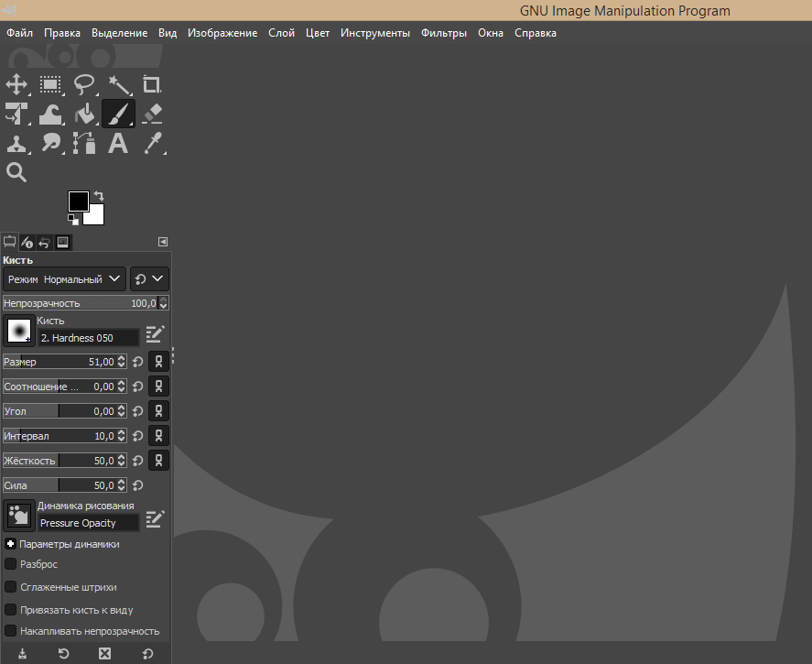Click the brush name field Hardness 050
This screenshot has height=664, width=812.
click(89, 338)
